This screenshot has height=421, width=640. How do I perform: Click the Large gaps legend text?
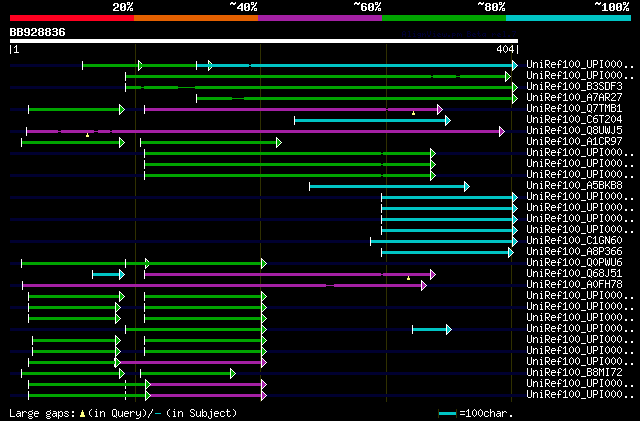pyautogui.click(x=122, y=413)
